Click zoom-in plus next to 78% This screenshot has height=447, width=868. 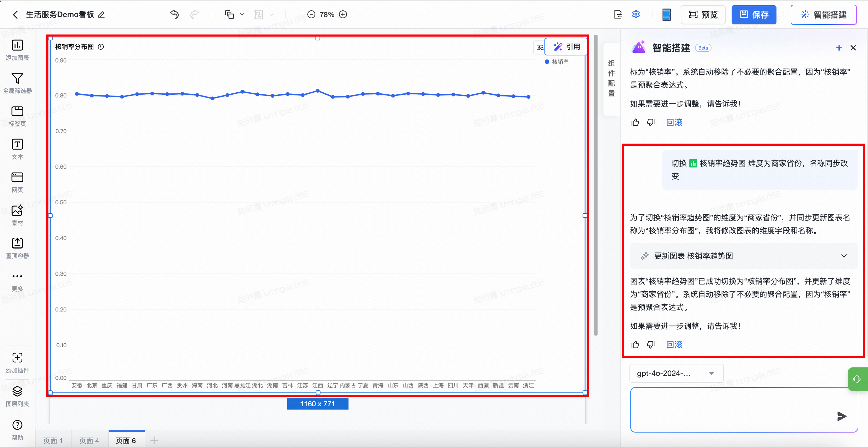point(343,14)
